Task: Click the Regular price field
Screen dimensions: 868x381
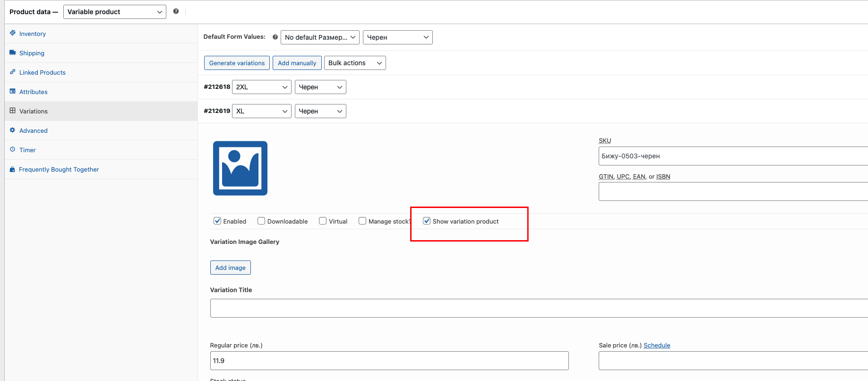Action: pyautogui.click(x=389, y=361)
